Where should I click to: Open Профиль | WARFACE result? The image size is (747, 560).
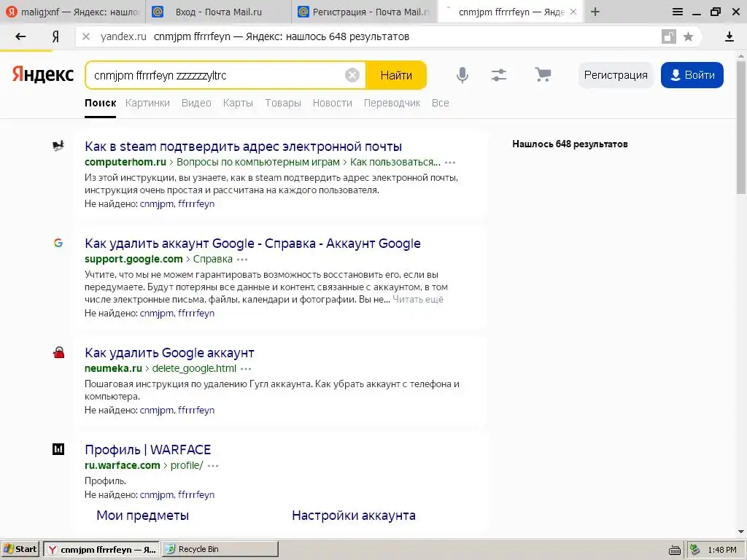pyautogui.click(x=147, y=449)
